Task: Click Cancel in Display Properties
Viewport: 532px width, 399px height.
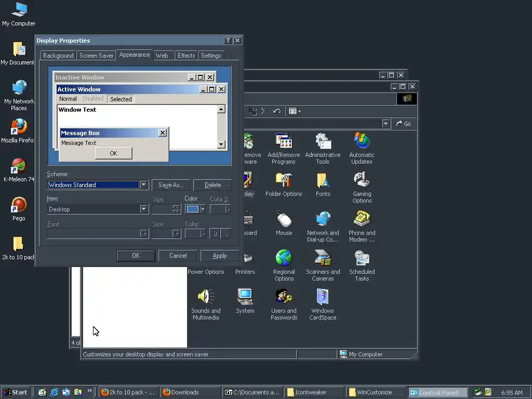Action: tap(178, 256)
